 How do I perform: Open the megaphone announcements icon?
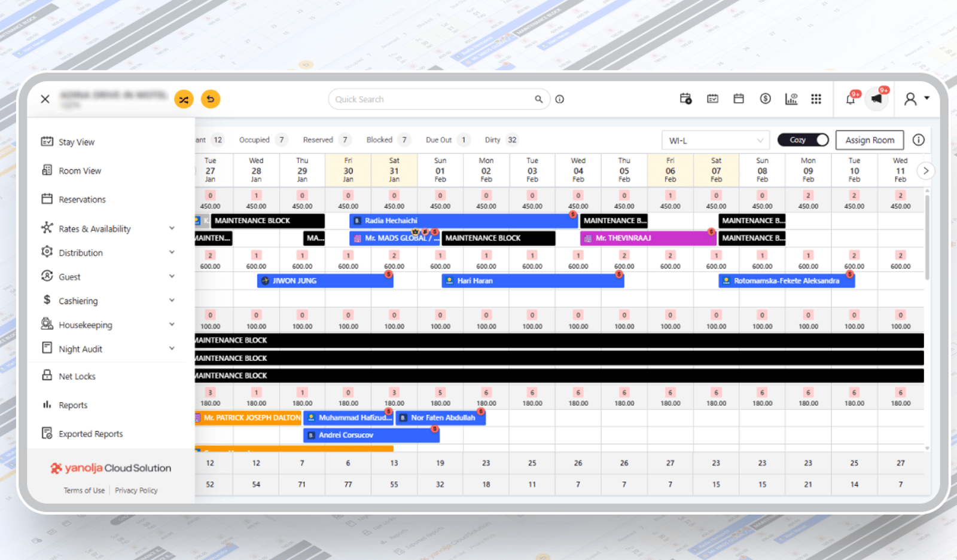(x=876, y=99)
